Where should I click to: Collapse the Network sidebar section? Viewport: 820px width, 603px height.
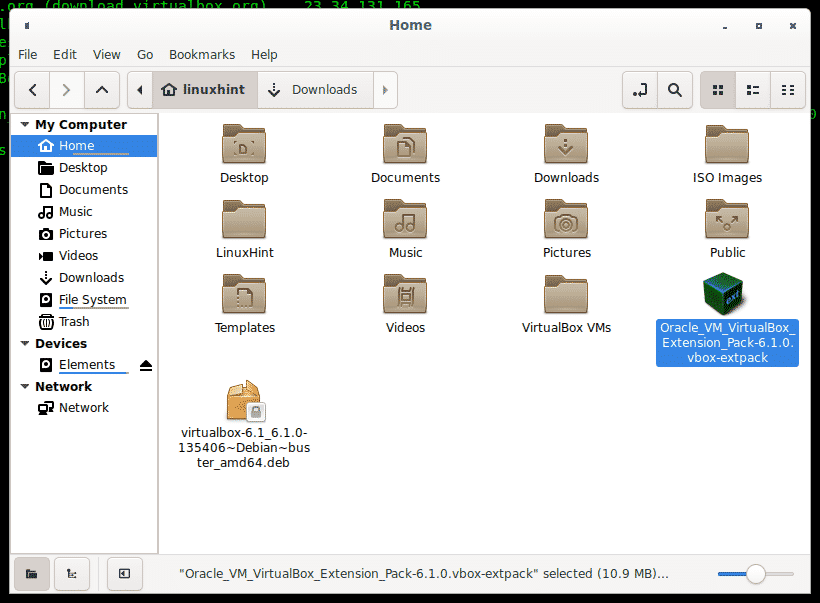tap(25, 386)
